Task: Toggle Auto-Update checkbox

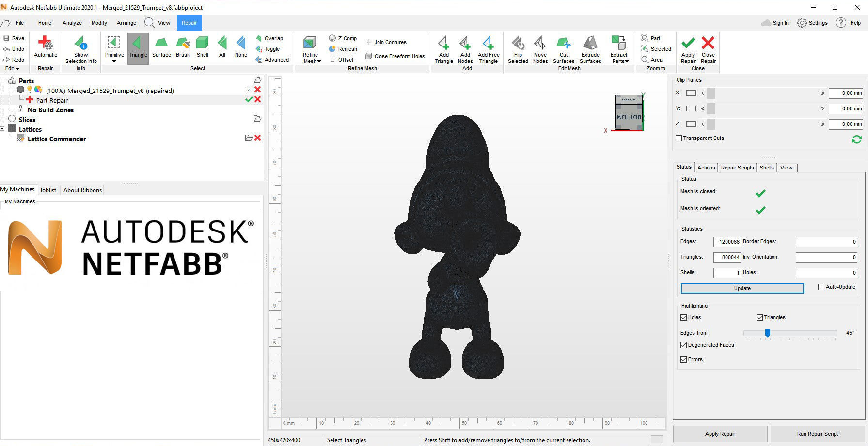Action: [821, 287]
